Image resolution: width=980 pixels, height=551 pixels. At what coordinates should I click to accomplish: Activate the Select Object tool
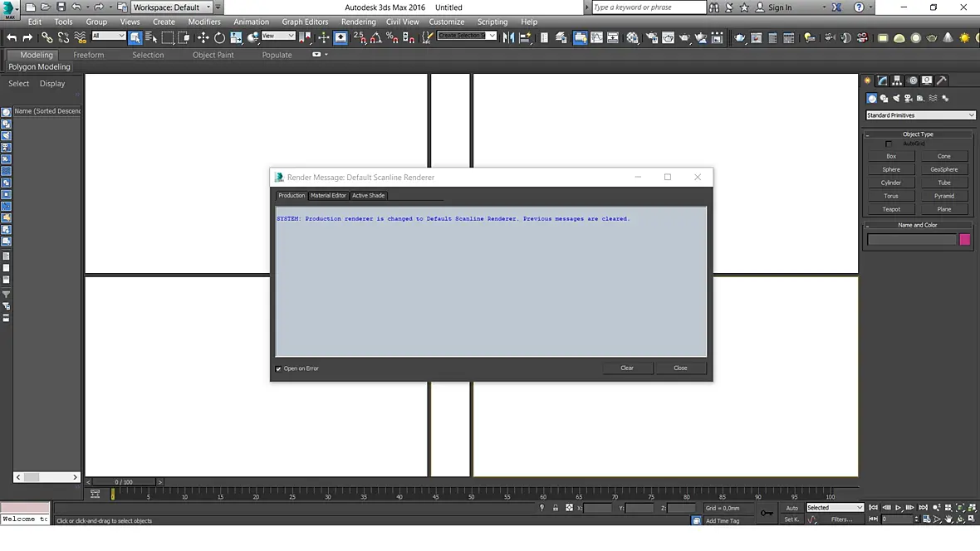click(x=135, y=38)
